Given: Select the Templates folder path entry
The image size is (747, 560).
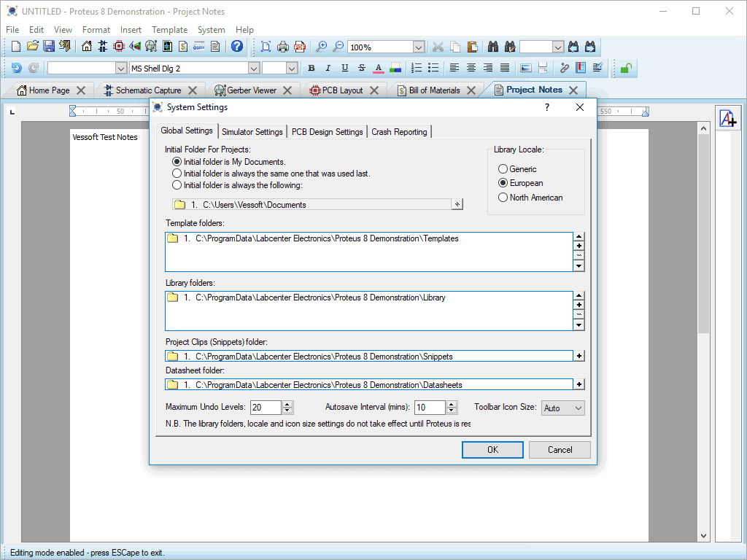Looking at the screenshot, I should (x=312, y=238).
